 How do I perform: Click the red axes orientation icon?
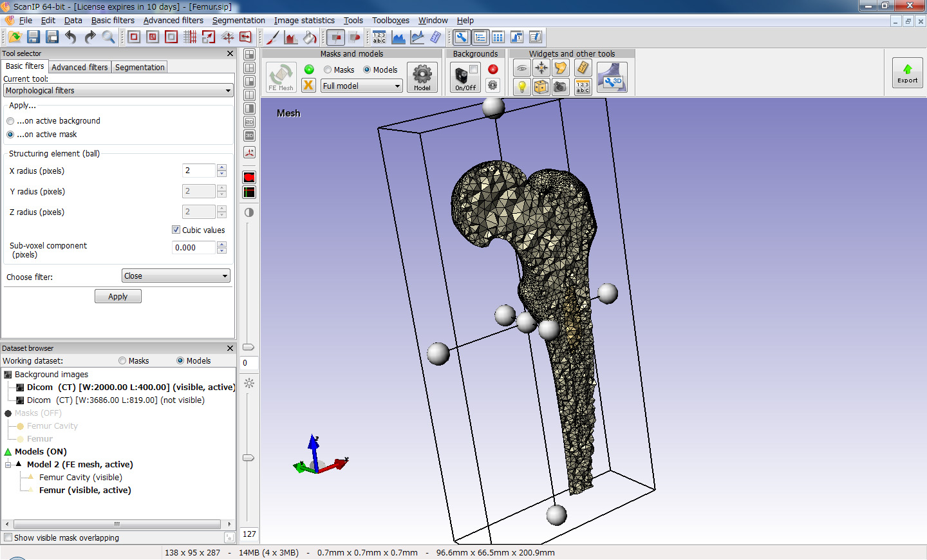[249, 153]
